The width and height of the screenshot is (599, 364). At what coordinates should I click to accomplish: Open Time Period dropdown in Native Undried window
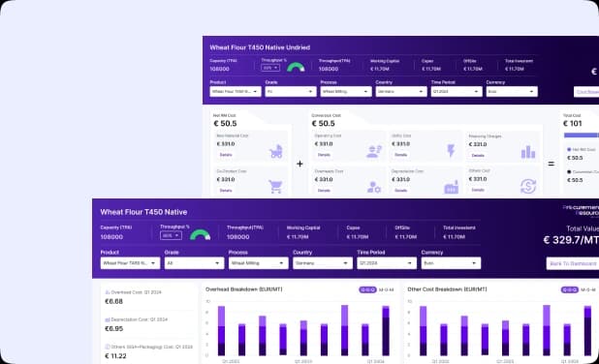(x=457, y=92)
